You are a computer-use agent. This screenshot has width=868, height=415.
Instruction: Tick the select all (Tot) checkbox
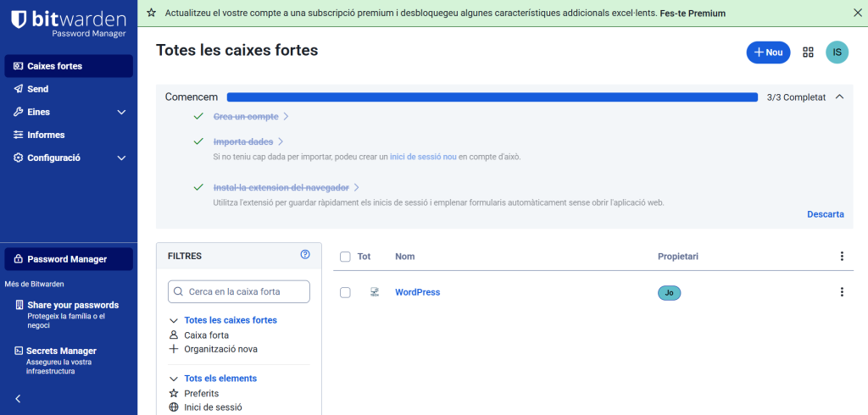[x=345, y=257]
